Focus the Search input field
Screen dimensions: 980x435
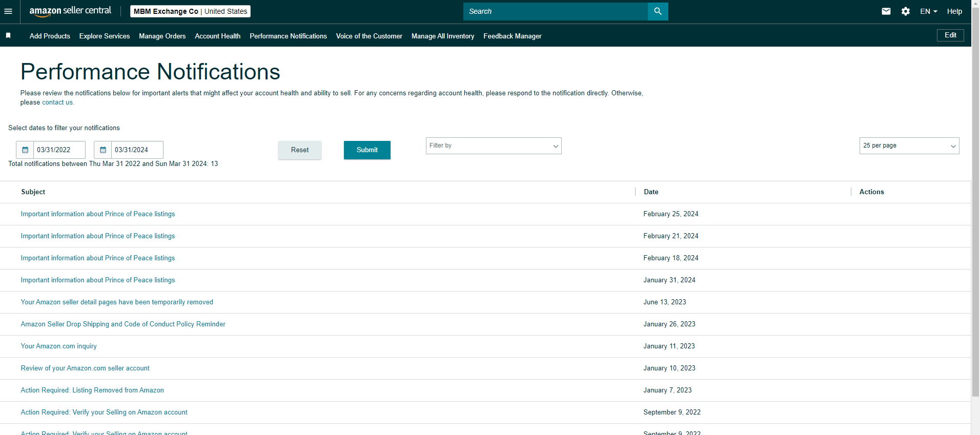point(556,11)
